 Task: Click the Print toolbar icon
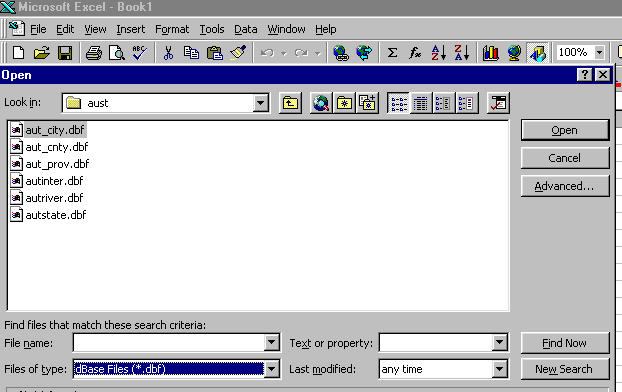[94, 52]
